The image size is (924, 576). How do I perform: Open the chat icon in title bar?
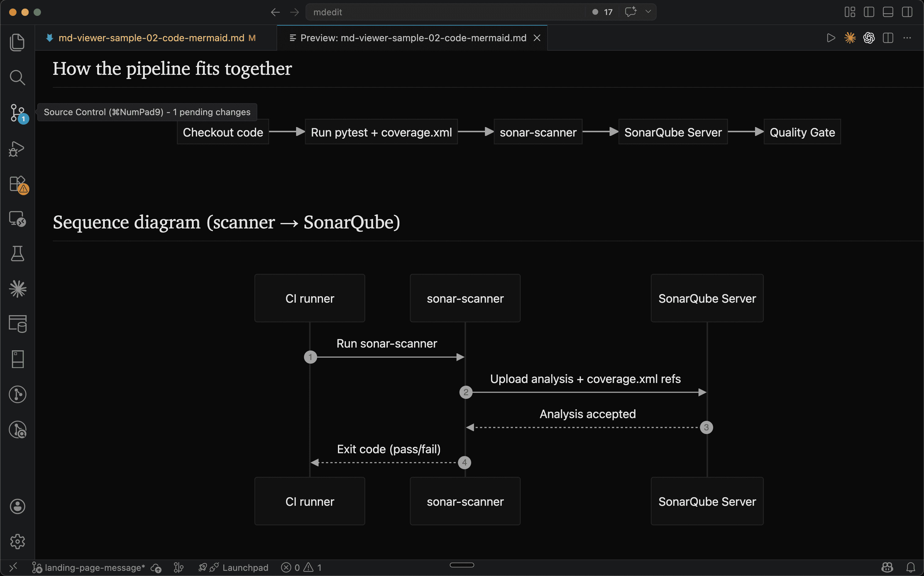(x=630, y=12)
